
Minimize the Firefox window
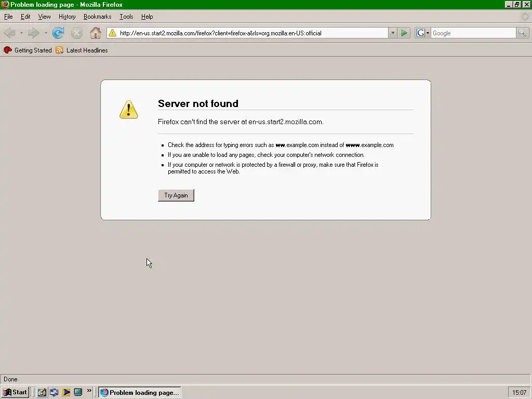click(x=508, y=4)
